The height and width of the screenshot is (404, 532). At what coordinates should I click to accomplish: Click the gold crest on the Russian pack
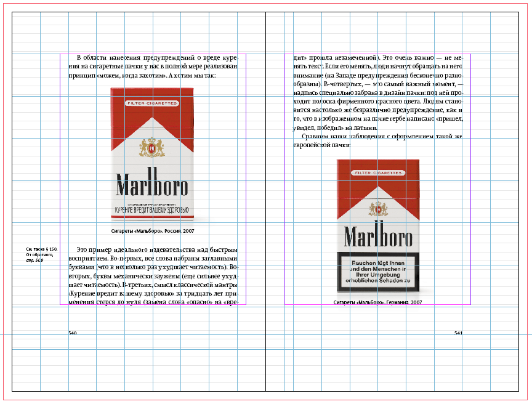pyautogui.click(x=152, y=147)
